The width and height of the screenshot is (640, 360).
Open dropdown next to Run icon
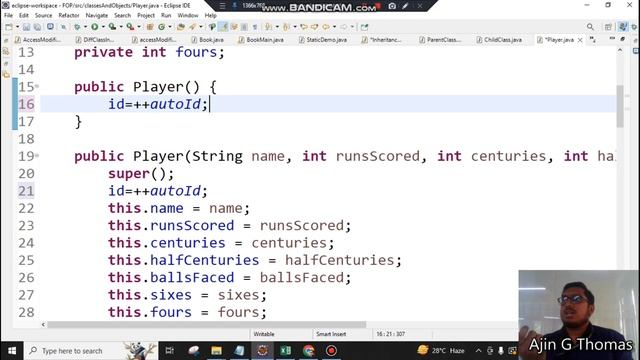coord(103,27)
